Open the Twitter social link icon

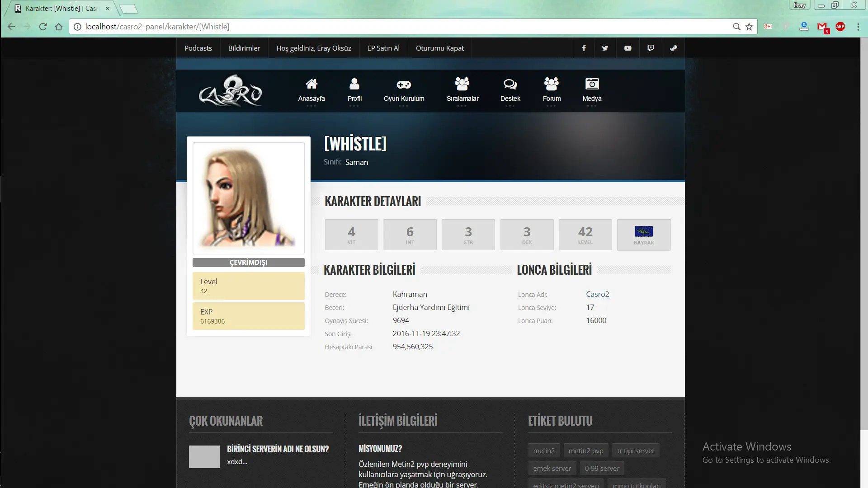605,48
